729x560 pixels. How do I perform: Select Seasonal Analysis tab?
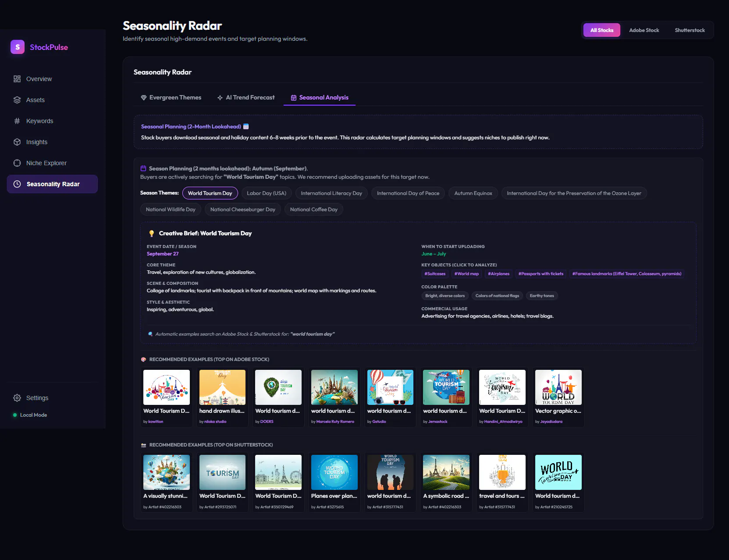pos(320,97)
